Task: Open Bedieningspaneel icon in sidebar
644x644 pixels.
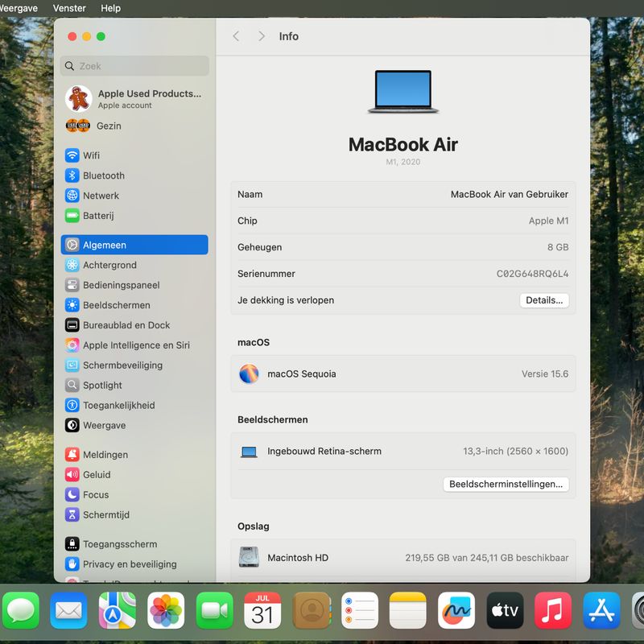Action: coord(72,285)
